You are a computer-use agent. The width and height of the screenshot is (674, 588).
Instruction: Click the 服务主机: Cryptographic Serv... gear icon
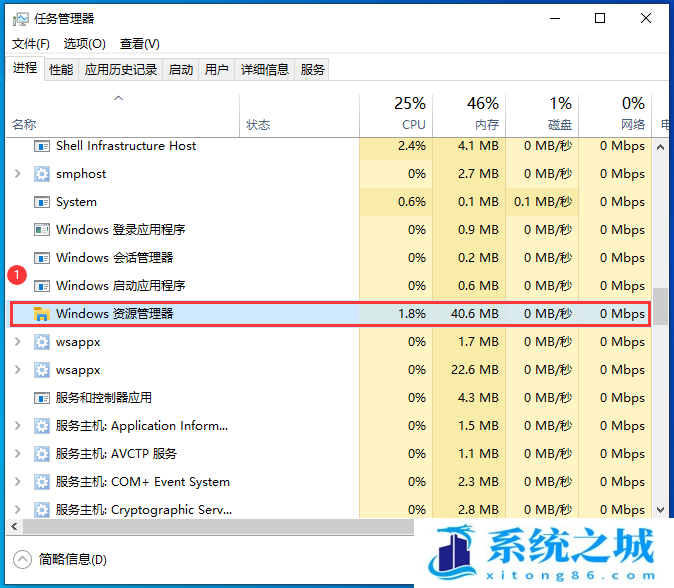pos(42,510)
